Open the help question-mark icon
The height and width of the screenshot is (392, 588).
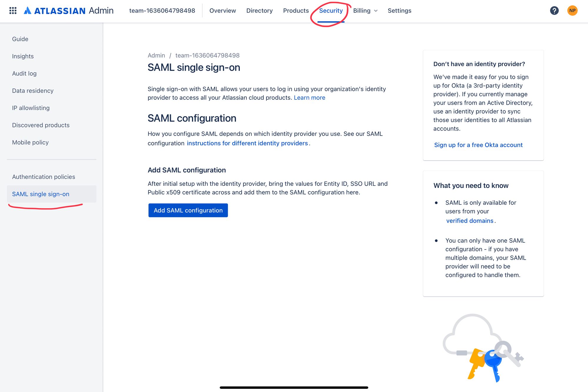(554, 11)
